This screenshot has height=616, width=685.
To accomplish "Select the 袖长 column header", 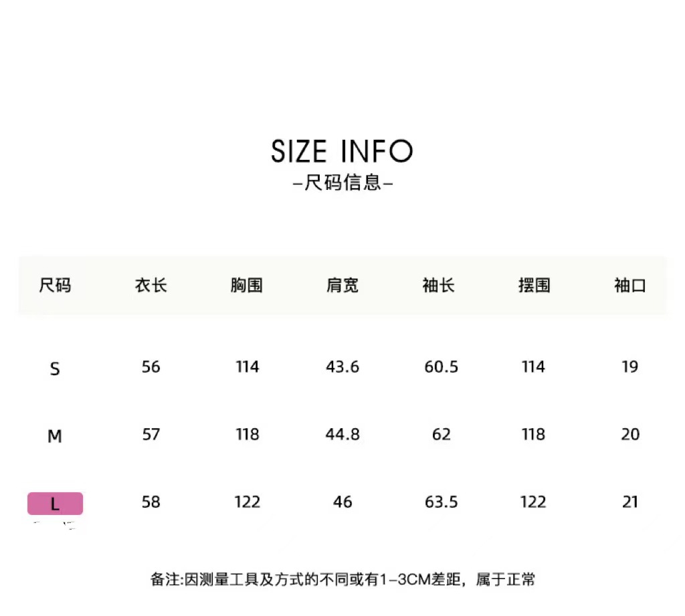I will pos(439,286).
